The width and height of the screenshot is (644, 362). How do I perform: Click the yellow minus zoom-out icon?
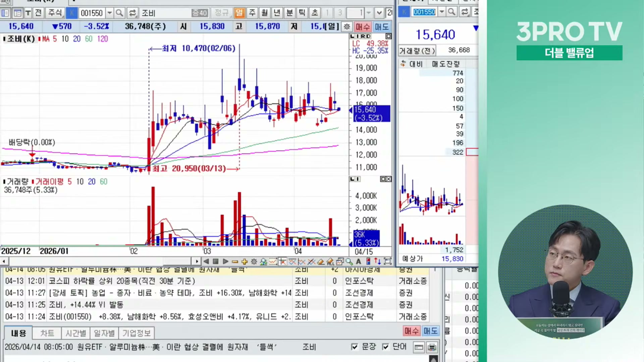pyautogui.click(x=235, y=261)
